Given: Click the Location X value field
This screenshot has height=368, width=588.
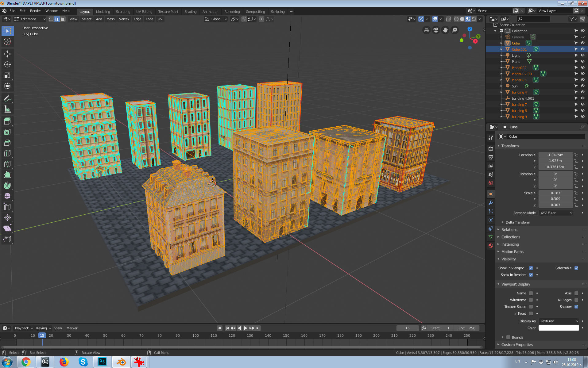Looking at the screenshot, I should [555, 155].
